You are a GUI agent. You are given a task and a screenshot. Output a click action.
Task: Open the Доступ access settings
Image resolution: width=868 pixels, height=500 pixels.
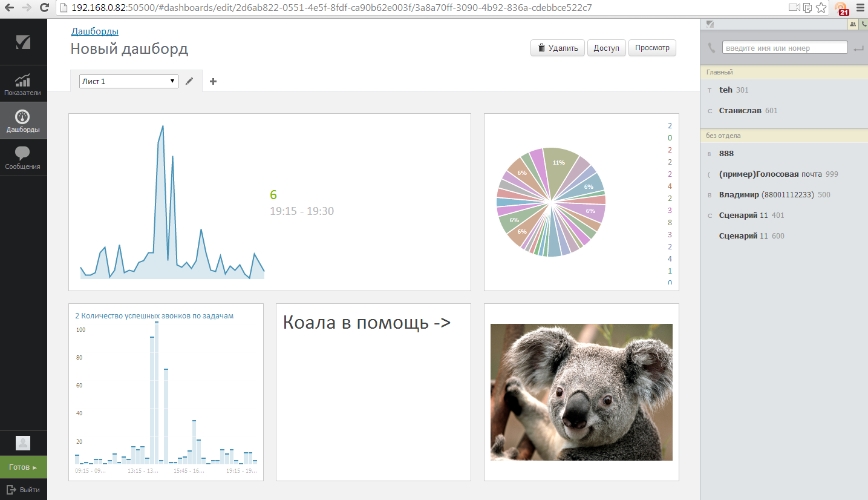[606, 48]
